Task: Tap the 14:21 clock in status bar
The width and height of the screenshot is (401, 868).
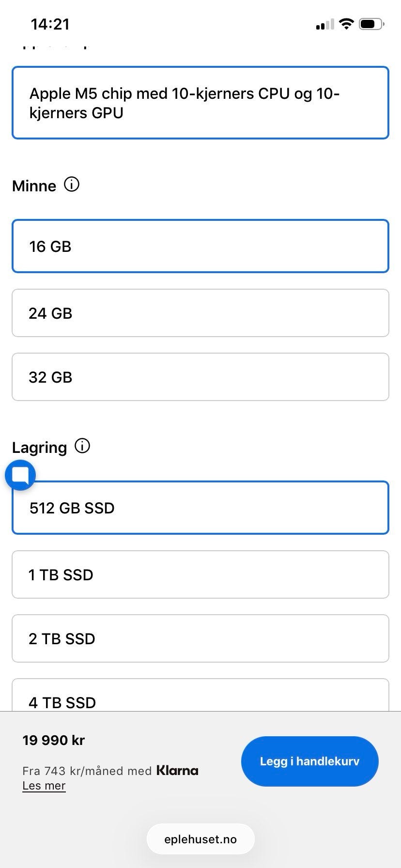Action: coord(50,24)
